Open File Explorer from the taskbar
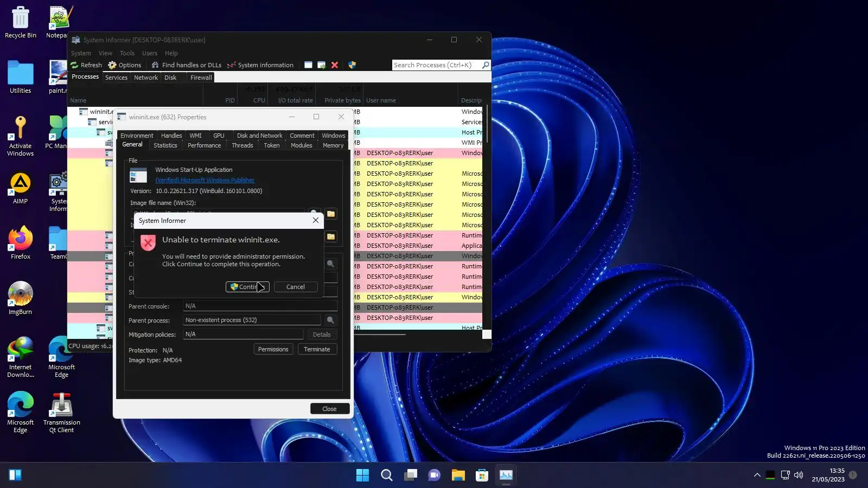868x488 pixels. (458, 476)
